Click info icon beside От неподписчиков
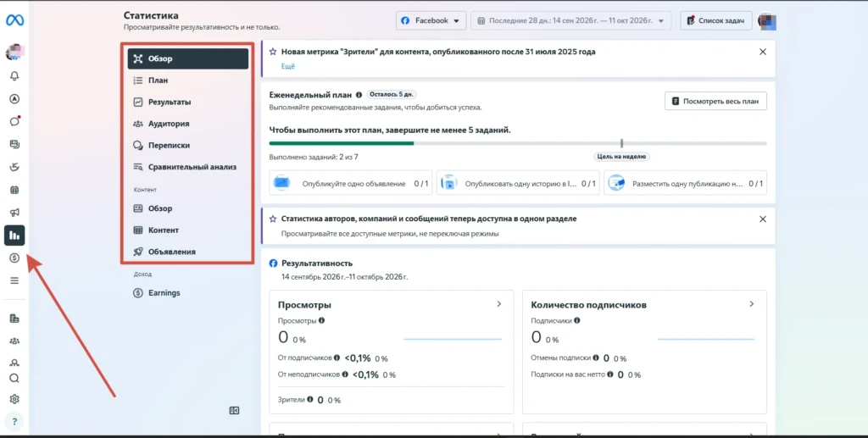868x438 pixels. pos(345,374)
